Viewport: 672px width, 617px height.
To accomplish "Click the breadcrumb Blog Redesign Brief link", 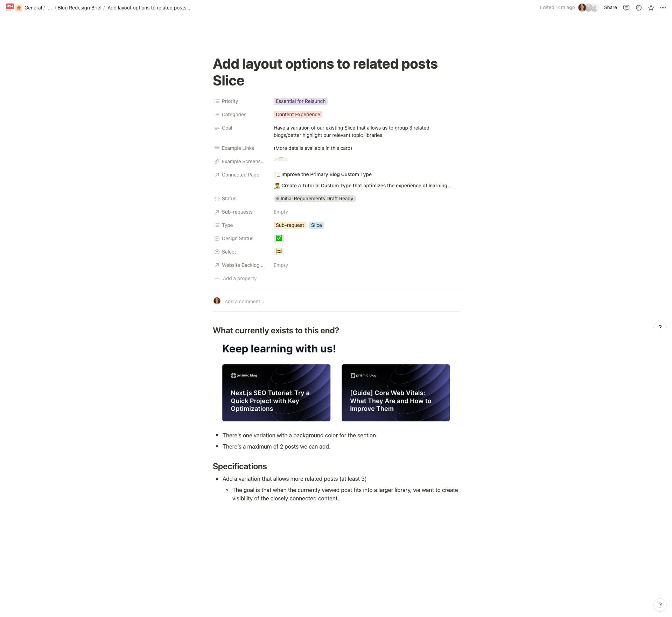I will click(x=79, y=7).
